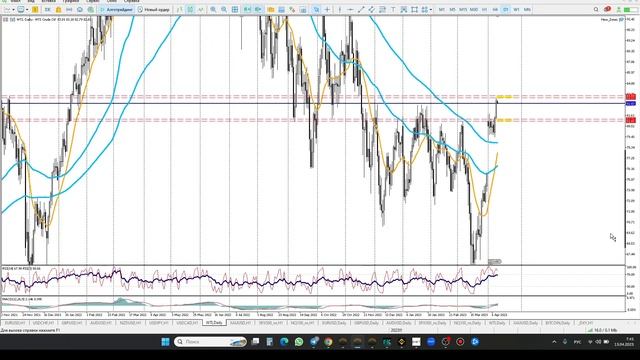Zoom out of the chart

tap(224, 9)
